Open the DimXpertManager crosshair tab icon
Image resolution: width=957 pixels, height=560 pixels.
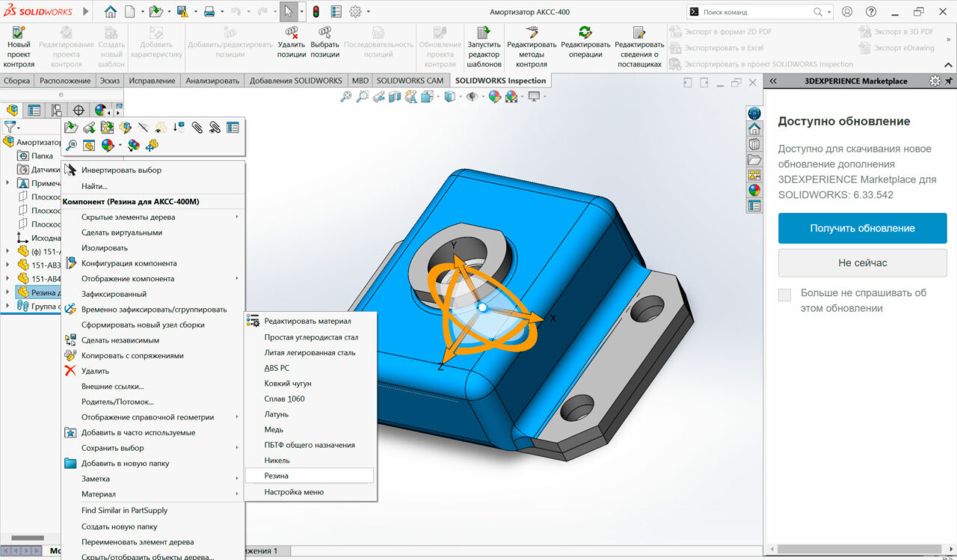click(x=79, y=110)
